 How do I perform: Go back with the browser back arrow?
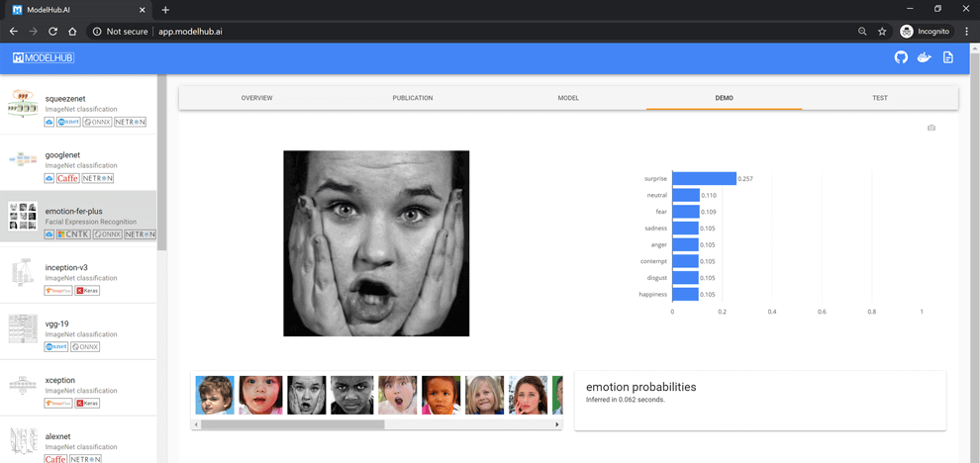14,32
